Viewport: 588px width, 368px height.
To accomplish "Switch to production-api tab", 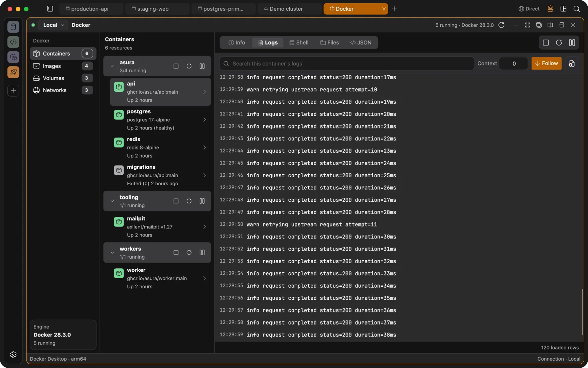I will point(91,9).
